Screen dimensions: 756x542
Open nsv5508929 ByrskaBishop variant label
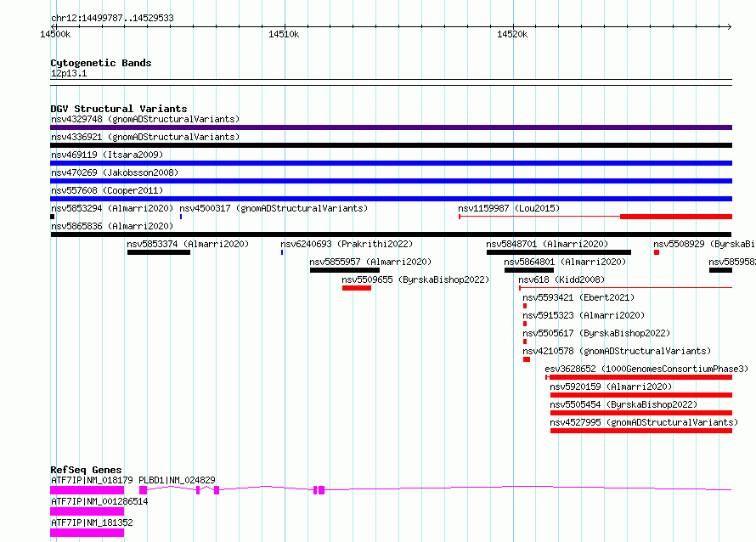click(704, 244)
